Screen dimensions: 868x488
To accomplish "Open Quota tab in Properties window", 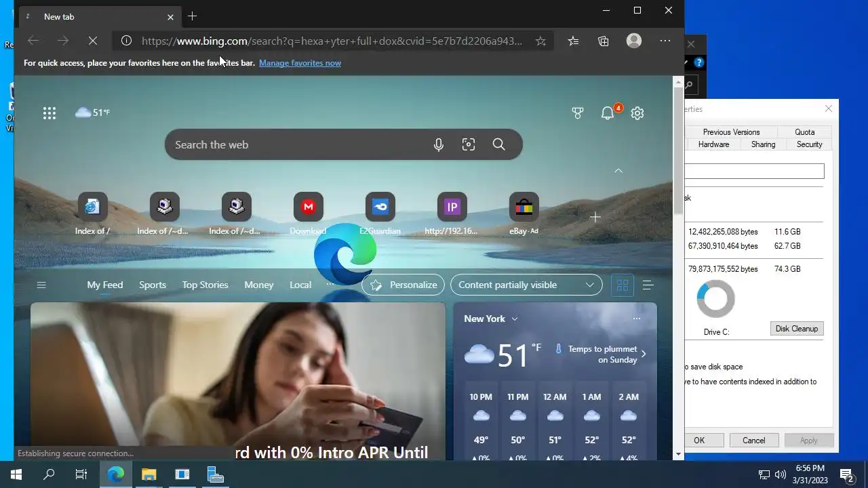I will coord(805,132).
